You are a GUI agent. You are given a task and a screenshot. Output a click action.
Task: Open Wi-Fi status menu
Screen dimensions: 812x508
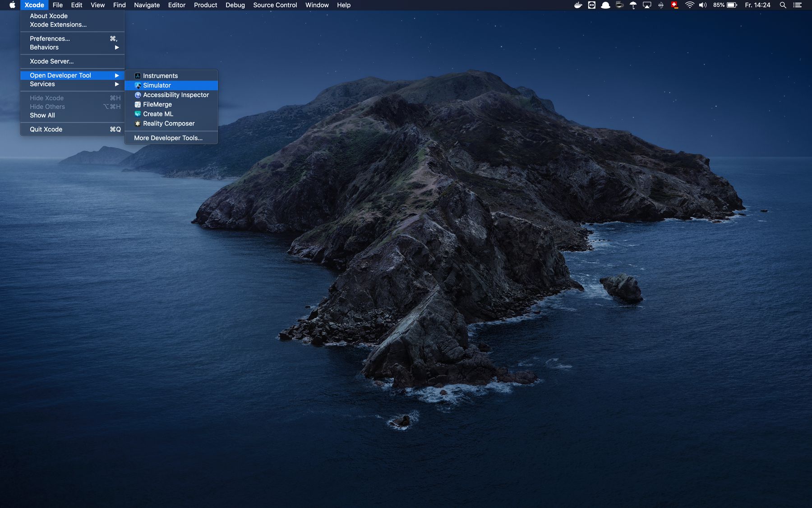[689, 5]
